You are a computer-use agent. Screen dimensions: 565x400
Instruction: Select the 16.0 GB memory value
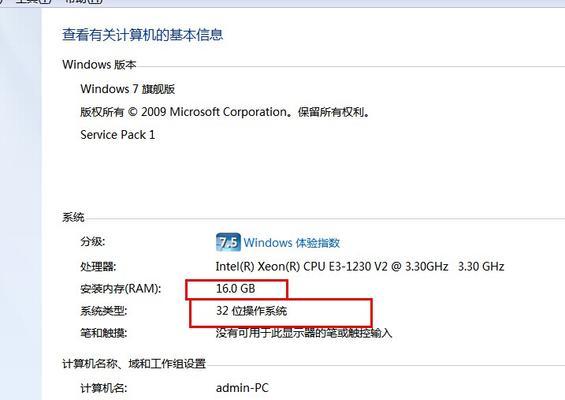click(x=236, y=289)
